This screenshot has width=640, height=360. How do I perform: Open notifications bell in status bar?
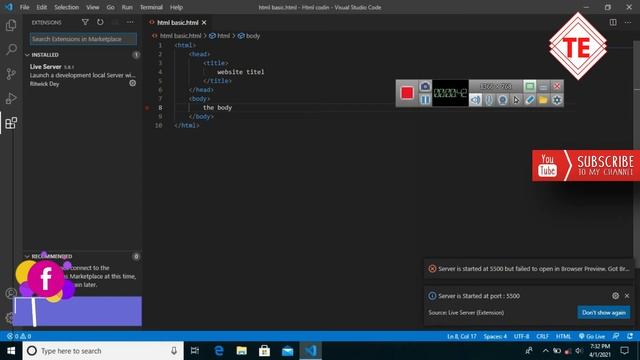(630, 336)
